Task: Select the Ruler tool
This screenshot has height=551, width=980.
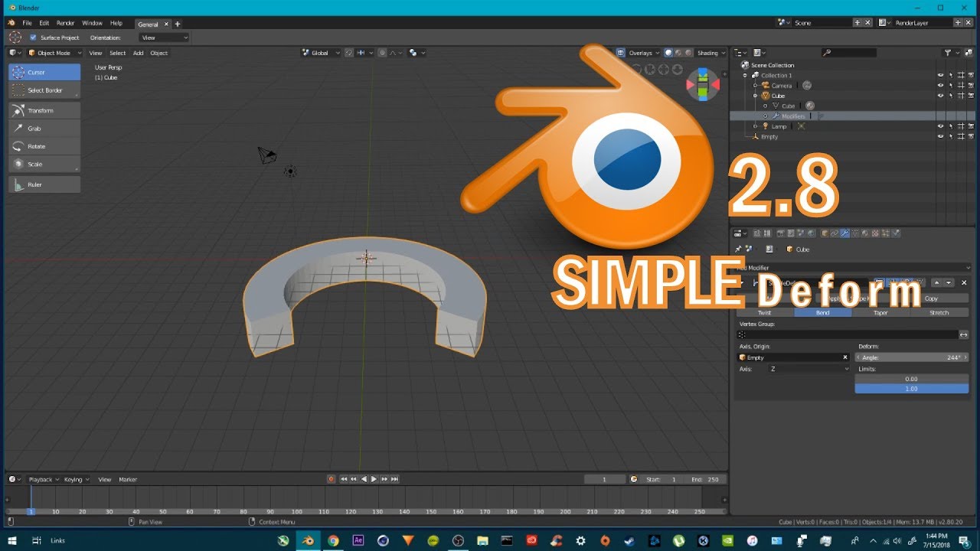Action: 44,184
